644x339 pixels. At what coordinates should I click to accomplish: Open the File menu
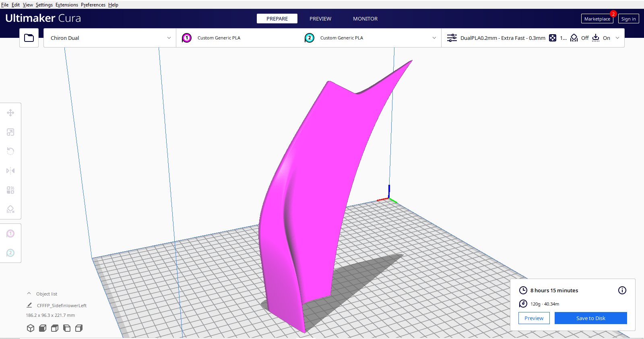pyautogui.click(x=5, y=5)
